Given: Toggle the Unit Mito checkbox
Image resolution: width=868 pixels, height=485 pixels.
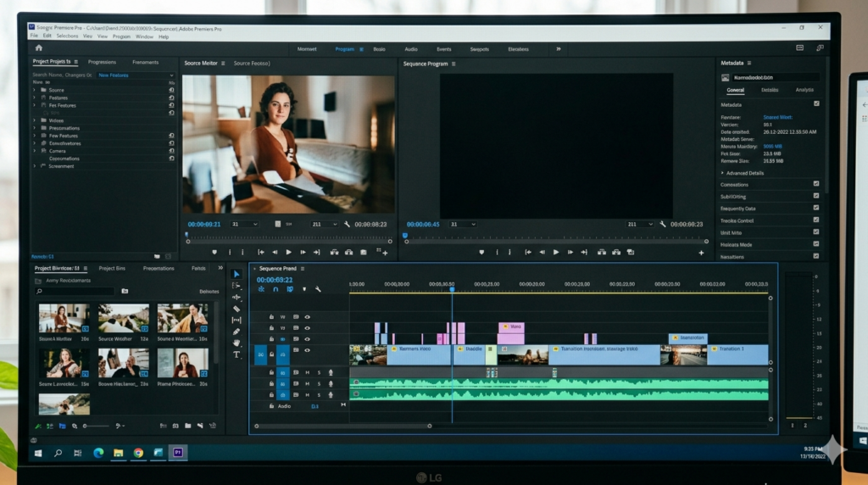Looking at the screenshot, I should tap(816, 232).
